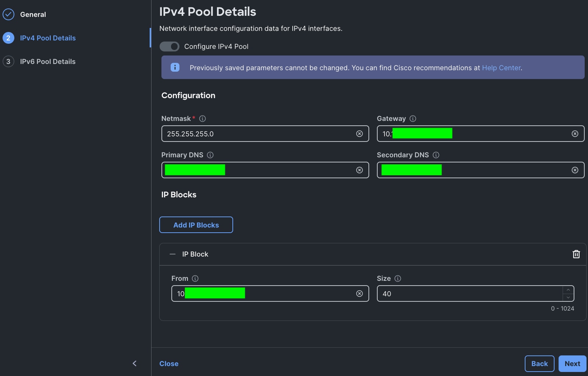Collapse the sidebar with left chevron
This screenshot has height=376, width=588.
coord(135,364)
